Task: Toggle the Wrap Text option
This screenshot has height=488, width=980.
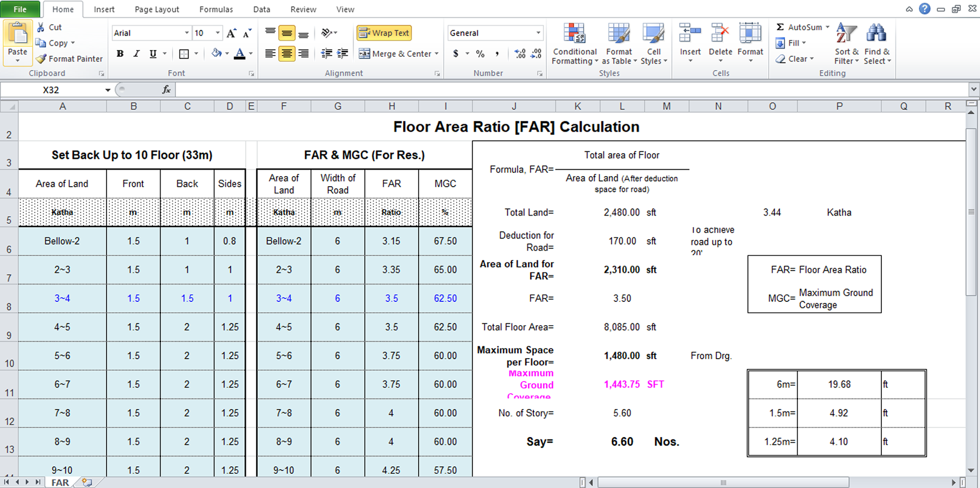Action: (x=384, y=33)
